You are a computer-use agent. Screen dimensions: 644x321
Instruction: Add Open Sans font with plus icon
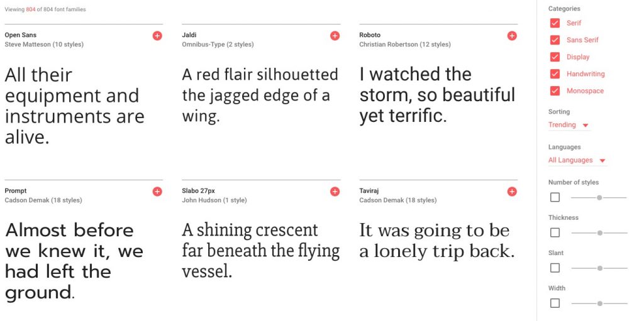pos(157,36)
